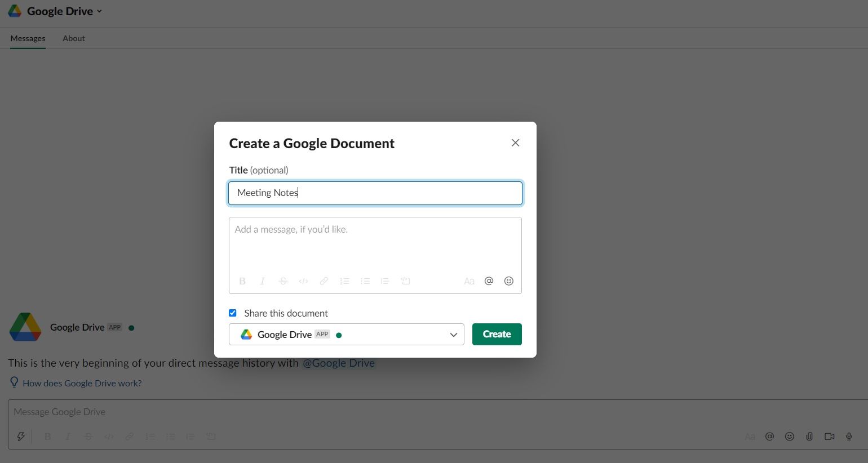
Task: Click the ordered list icon in the dialog
Action: (x=344, y=281)
